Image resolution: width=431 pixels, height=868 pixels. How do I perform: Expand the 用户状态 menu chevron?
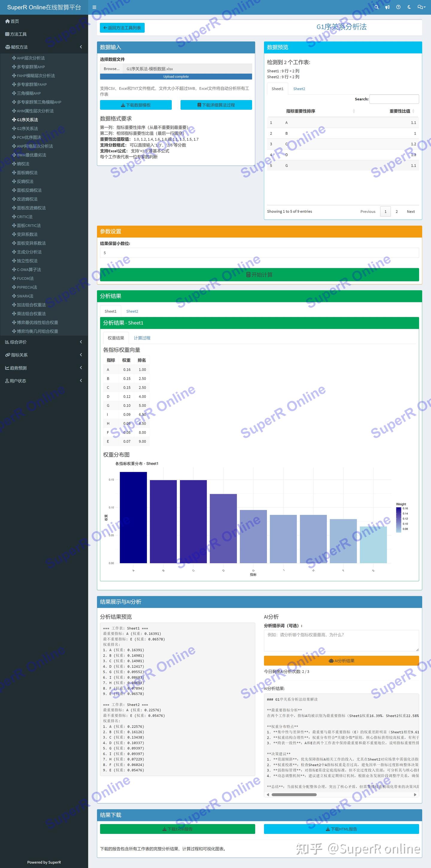[x=81, y=381]
